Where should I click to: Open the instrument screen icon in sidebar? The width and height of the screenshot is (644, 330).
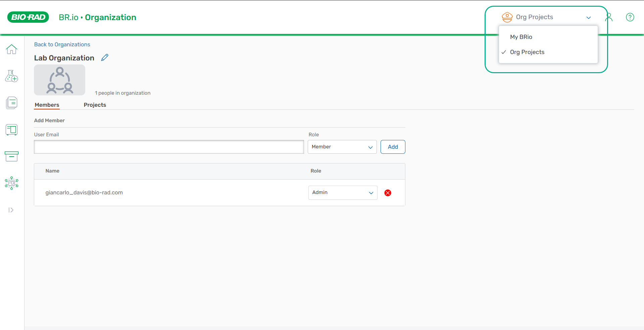(x=11, y=130)
